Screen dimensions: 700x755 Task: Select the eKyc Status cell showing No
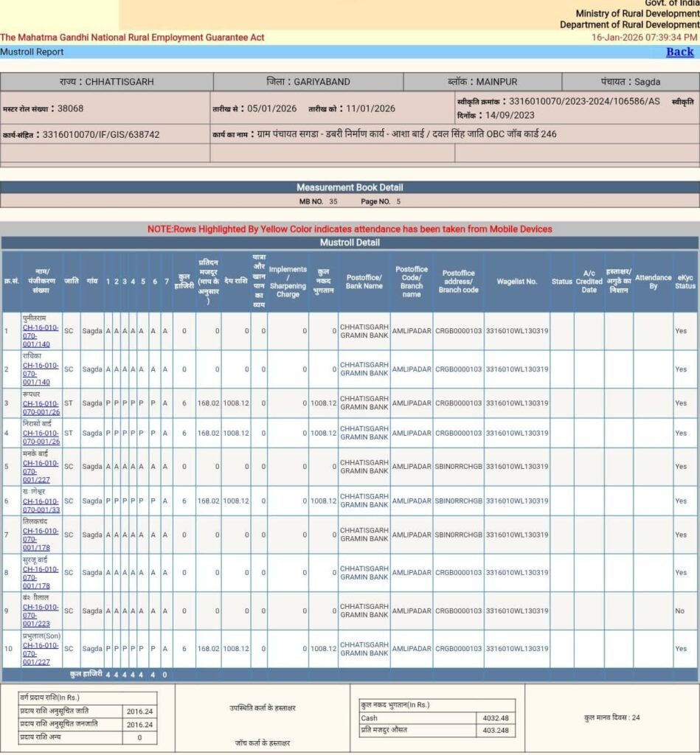[x=679, y=611]
